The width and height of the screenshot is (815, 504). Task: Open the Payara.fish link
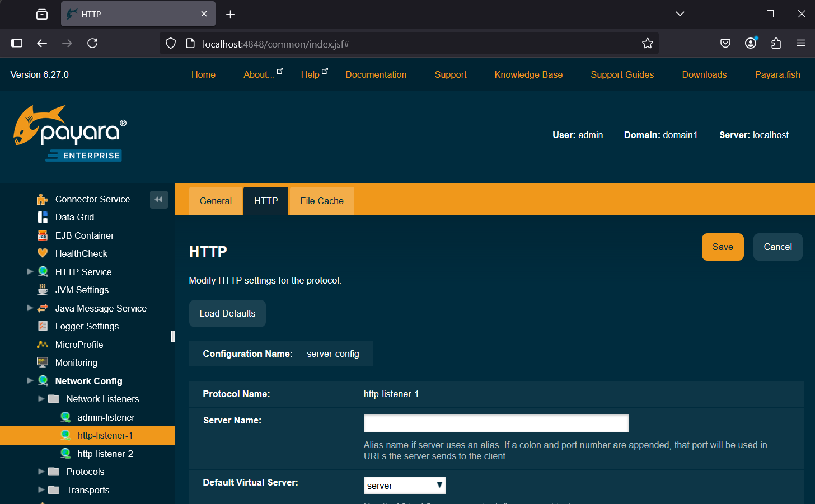coord(777,74)
